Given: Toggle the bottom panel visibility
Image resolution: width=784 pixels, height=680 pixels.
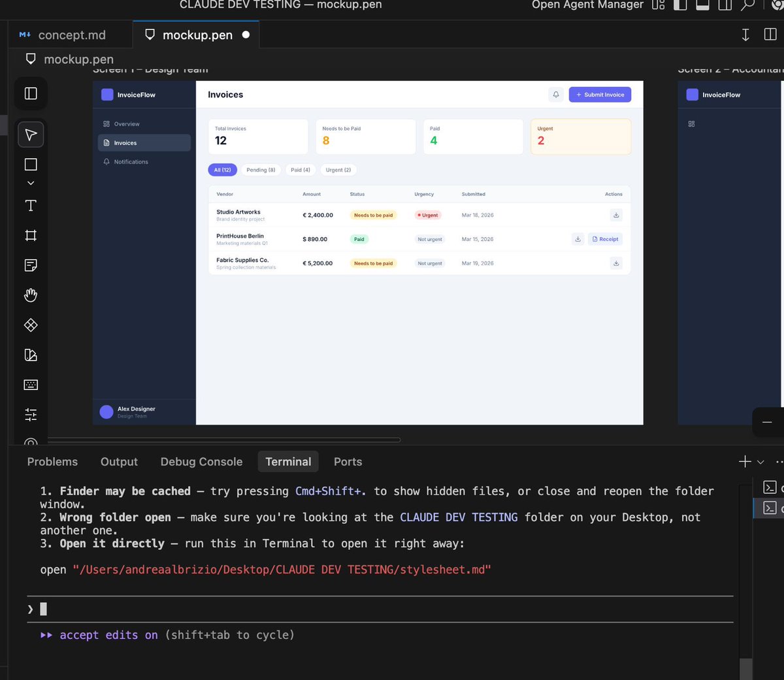Looking at the screenshot, I should pyautogui.click(x=702, y=5).
